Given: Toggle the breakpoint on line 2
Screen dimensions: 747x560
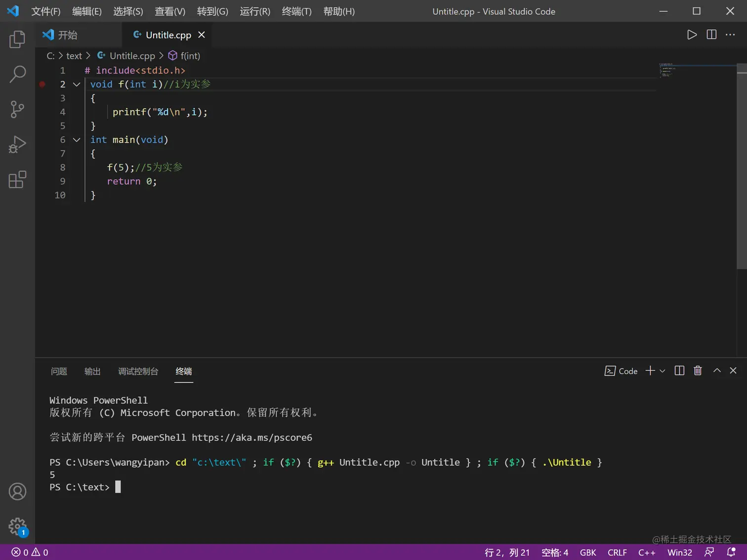Looking at the screenshot, I should (x=42, y=84).
